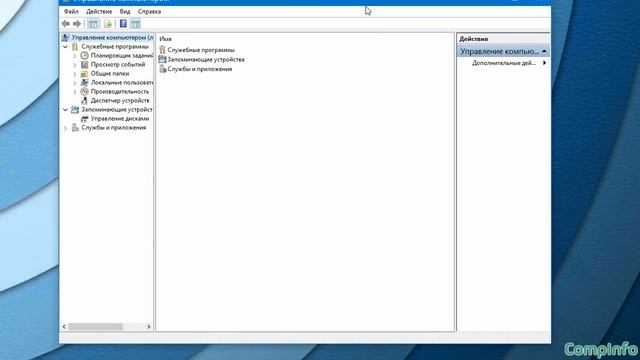Select Общие папки label in tree
This screenshot has height=360, width=640.
click(110, 73)
